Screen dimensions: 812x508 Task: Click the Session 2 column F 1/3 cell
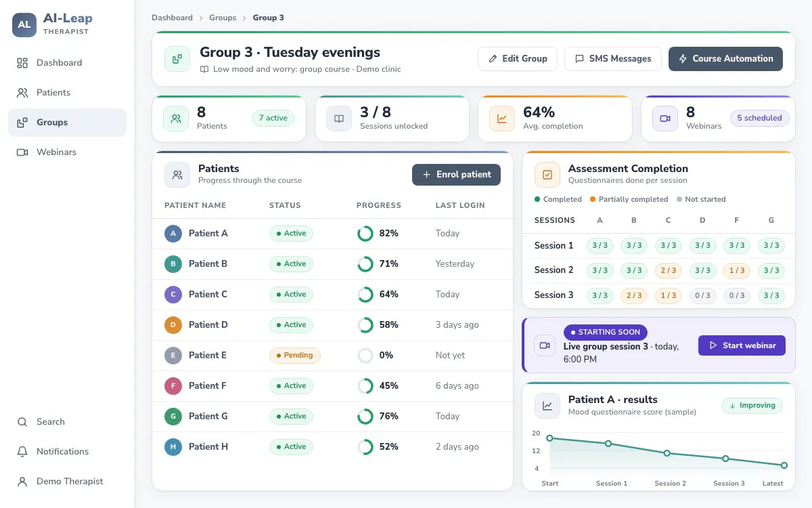click(737, 270)
